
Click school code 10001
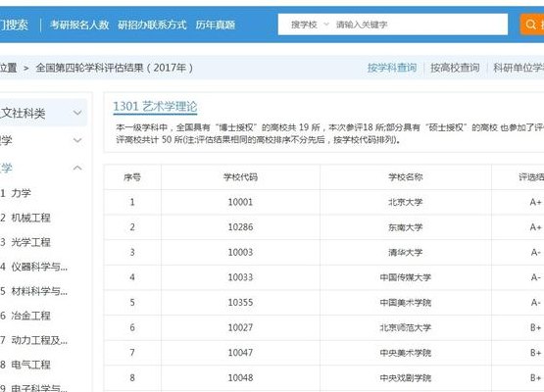click(240, 202)
